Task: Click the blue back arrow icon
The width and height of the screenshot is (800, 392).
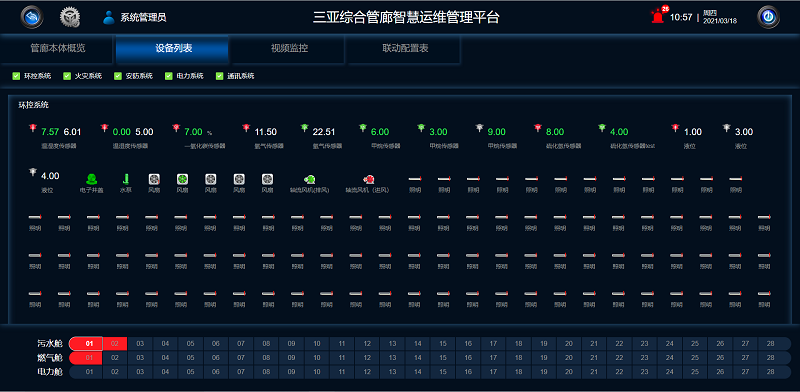Action: [x=32, y=17]
